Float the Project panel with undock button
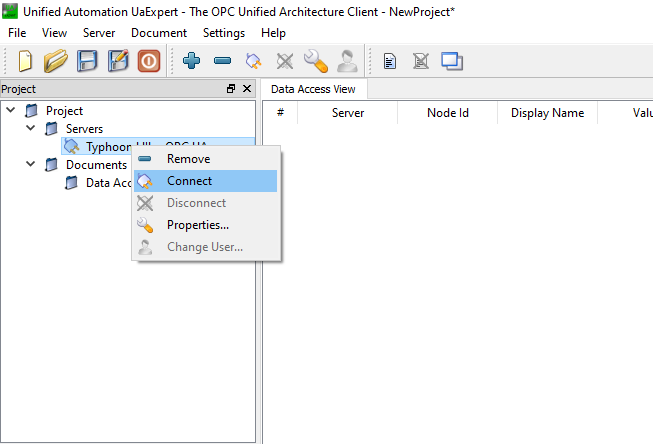The image size is (653, 444). click(231, 89)
